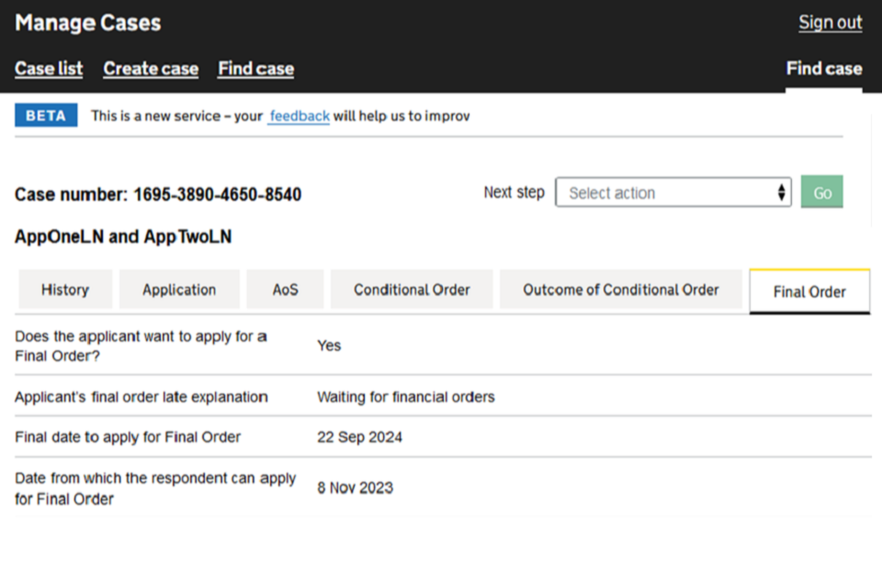Image resolution: width=882 pixels, height=588 pixels.
Task: Open the Application tab
Action: click(x=179, y=289)
